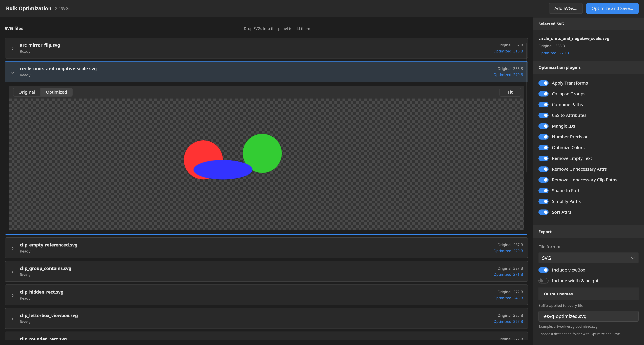This screenshot has width=644, height=345.
Task: Expand the clip_letterbox_viewbox.svg row chevron
Action: pyautogui.click(x=12, y=319)
